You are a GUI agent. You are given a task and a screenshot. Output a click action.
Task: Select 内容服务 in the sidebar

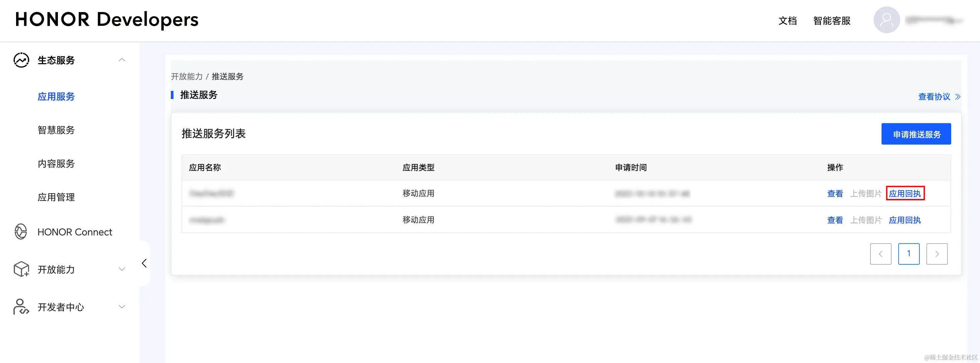tap(56, 163)
